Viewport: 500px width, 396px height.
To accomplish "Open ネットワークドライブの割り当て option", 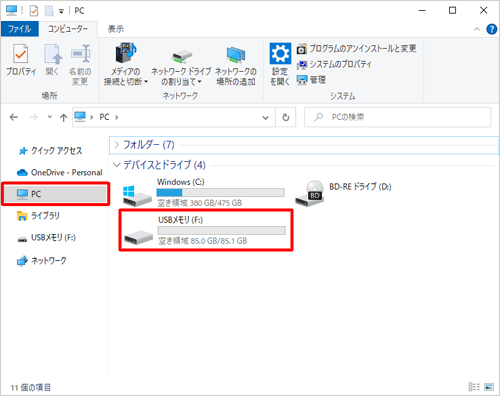I will tap(181, 67).
